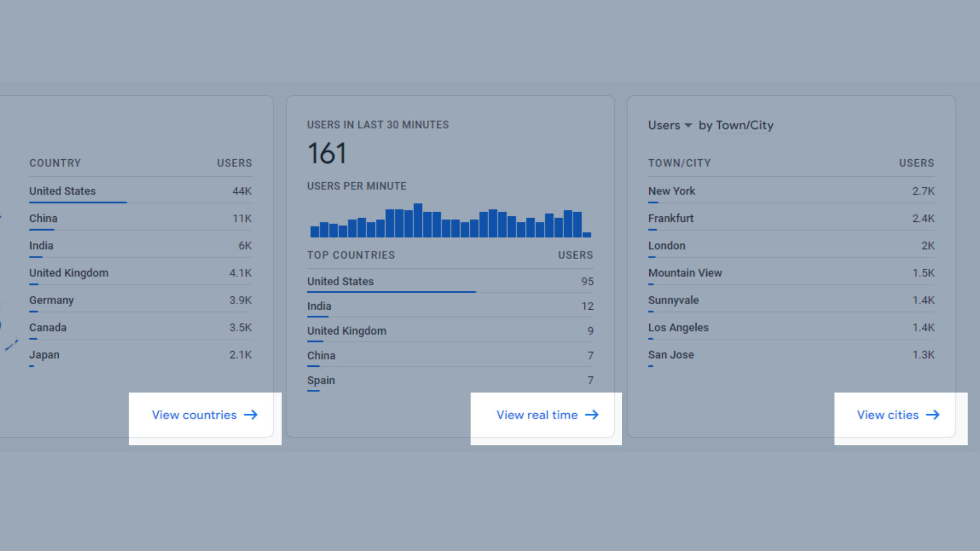
Task: Click the tallest bar in users per minute chart
Action: click(418, 220)
